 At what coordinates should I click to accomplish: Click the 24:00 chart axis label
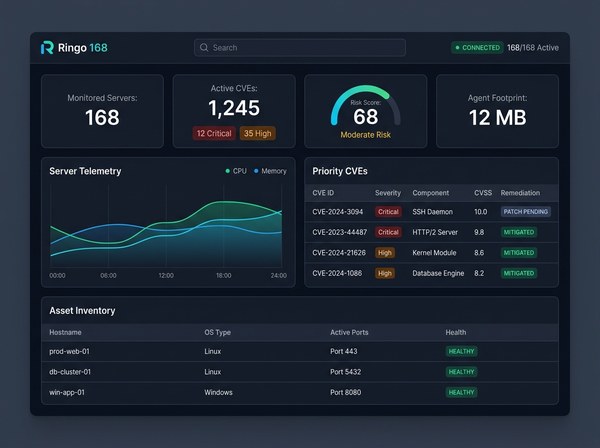click(279, 275)
